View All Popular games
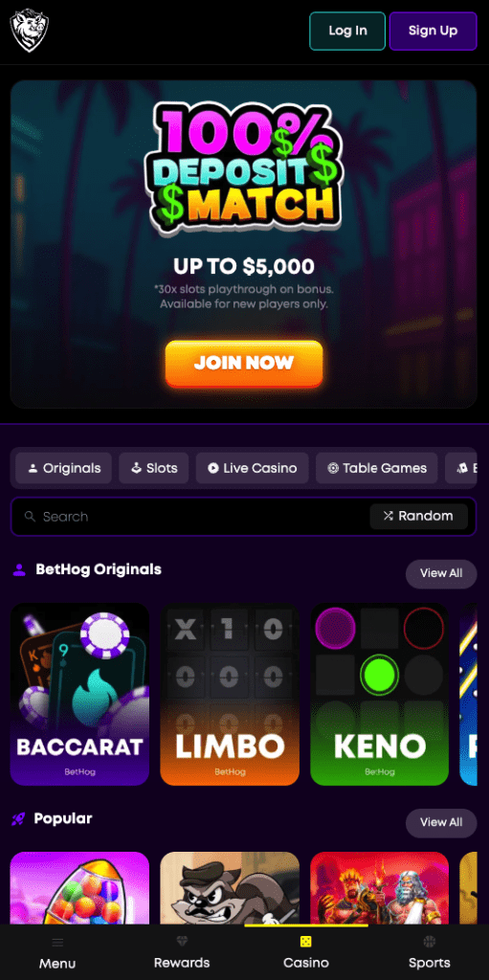 click(x=441, y=822)
